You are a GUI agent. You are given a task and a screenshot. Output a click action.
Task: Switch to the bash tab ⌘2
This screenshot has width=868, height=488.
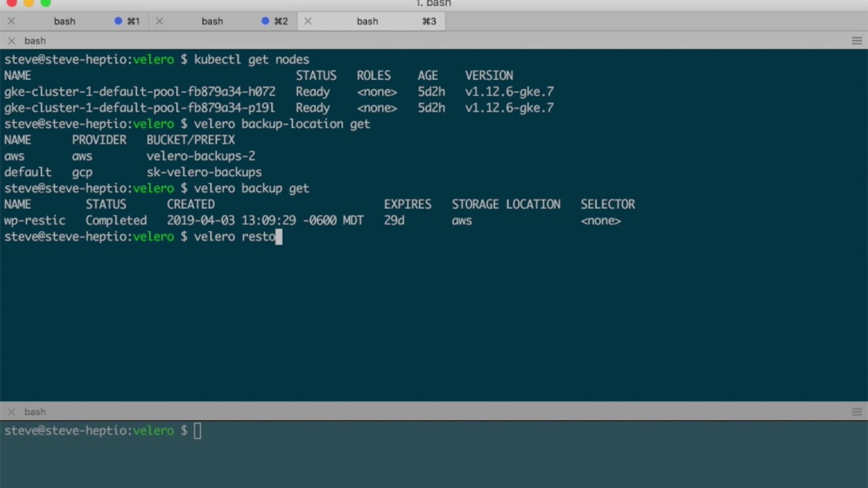click(212, 21)
